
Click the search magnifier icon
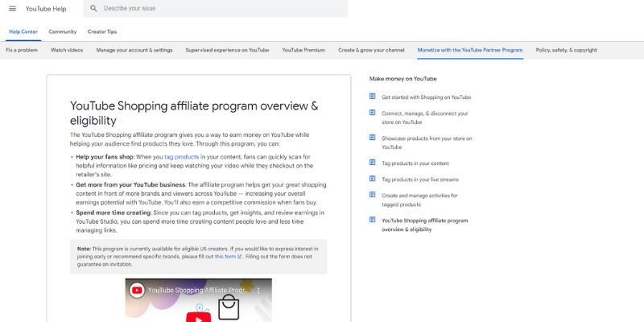click(x=93, y=8)
